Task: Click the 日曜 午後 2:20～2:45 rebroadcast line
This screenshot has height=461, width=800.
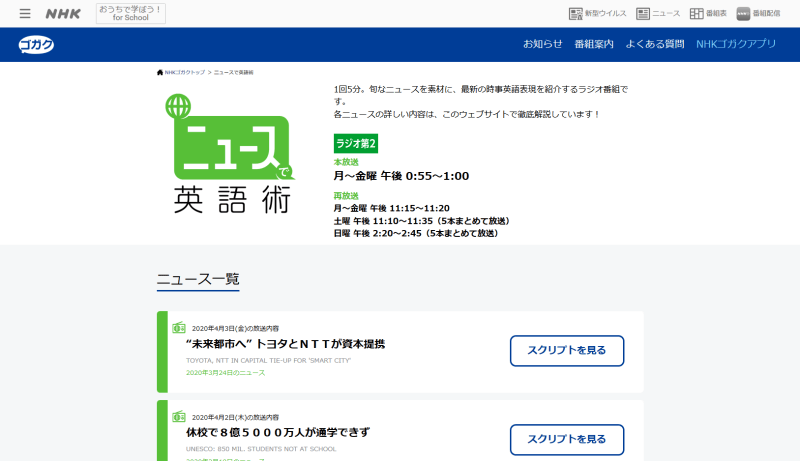Action: [x=416, y=234]
